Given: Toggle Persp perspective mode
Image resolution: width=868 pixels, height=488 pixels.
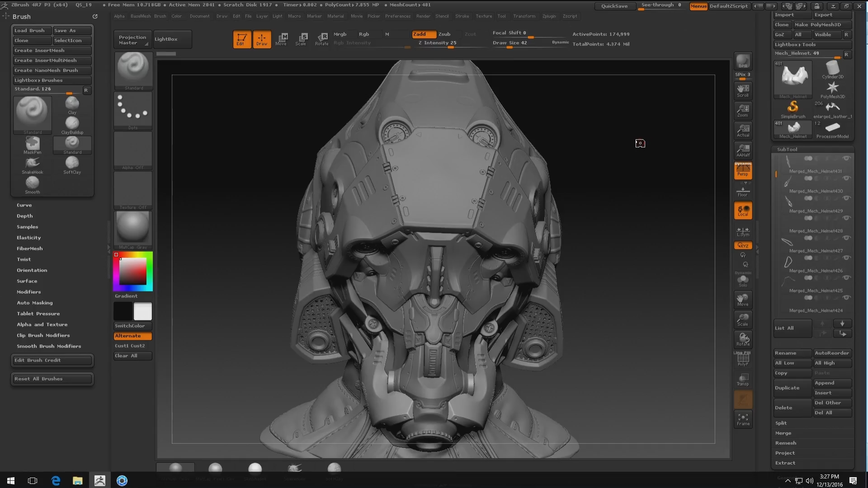Looking at the screenshot, I should click(x=743, y=171).
